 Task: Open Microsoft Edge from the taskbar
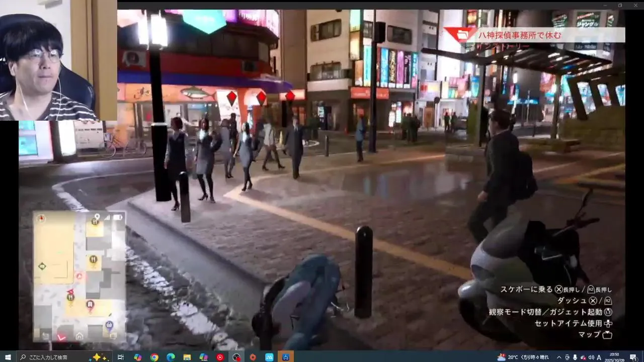click(x=171, y=357)
